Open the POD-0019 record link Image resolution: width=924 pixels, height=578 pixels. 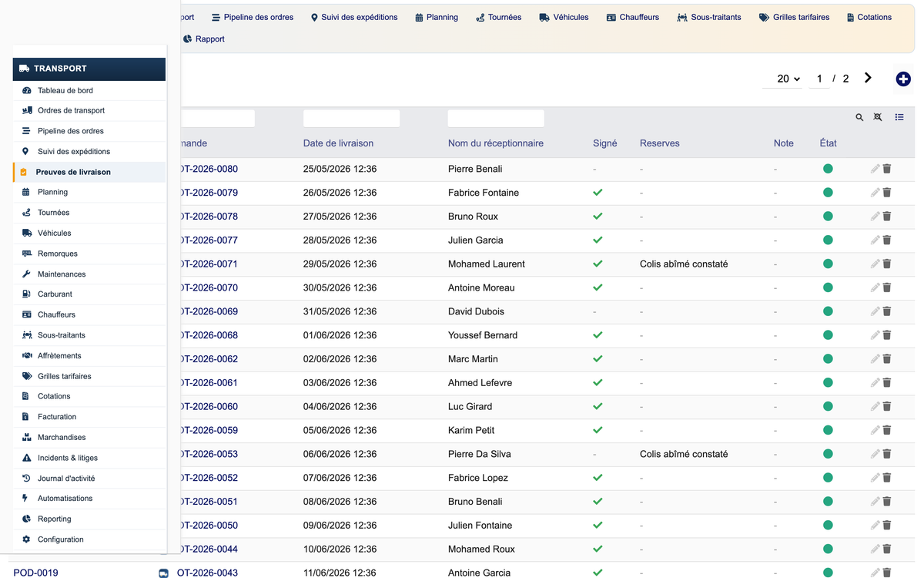(35, 573)
